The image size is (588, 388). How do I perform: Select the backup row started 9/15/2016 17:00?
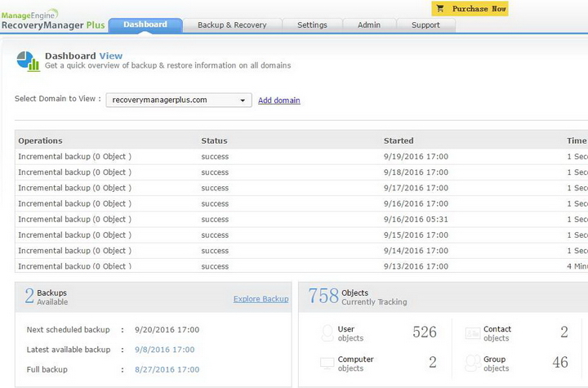tap(301, 235)
